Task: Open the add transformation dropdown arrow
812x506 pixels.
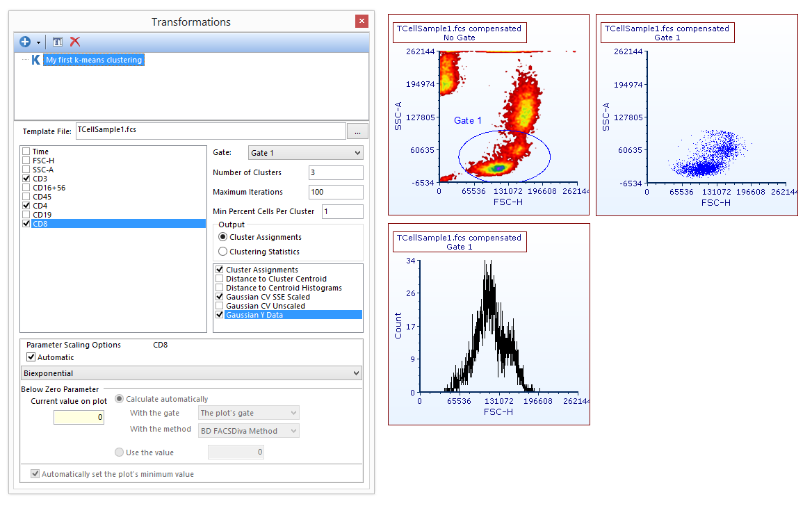Action: (39, 43)
